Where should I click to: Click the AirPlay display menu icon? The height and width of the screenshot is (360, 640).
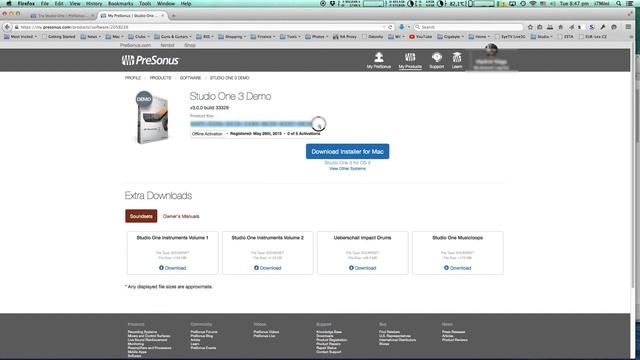512,3
